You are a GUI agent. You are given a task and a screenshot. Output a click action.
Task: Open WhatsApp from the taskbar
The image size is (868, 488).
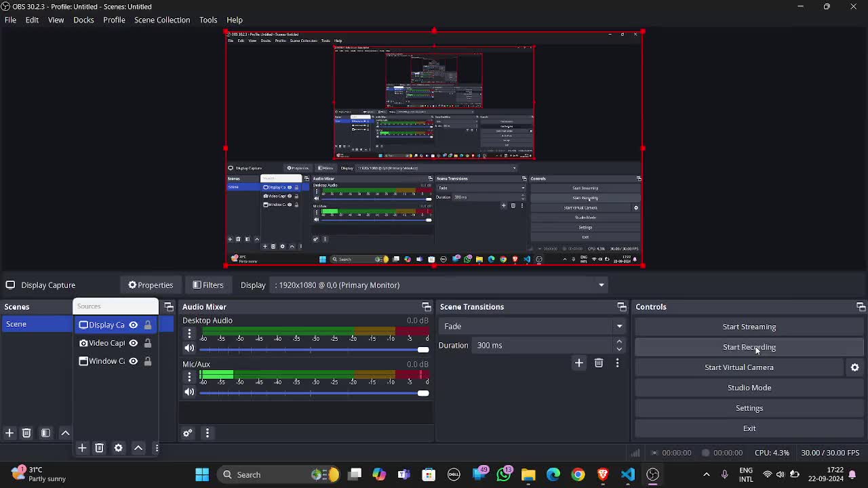point(504,474)
